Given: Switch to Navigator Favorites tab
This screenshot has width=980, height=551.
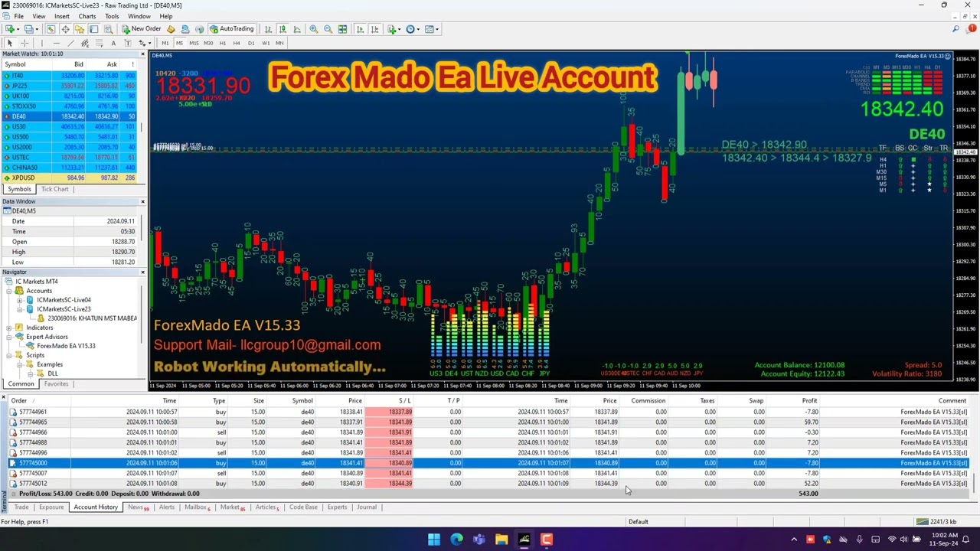Looking at the screenshot, I should (x=56, y=384).
